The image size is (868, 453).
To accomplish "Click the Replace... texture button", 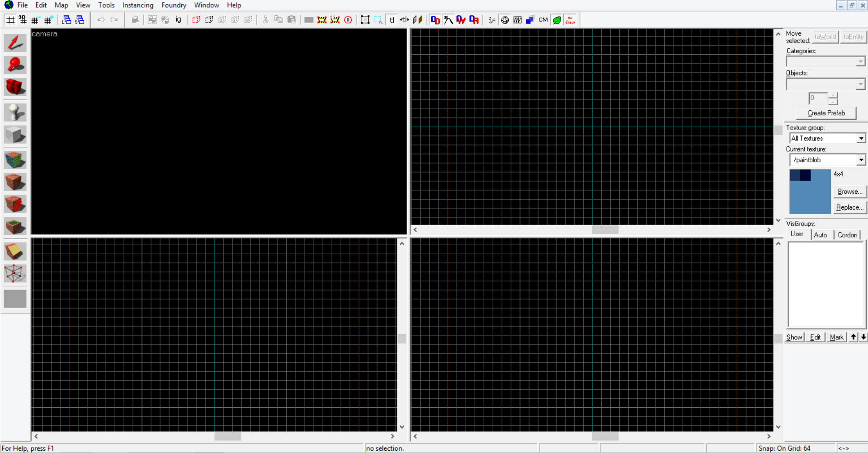I will (849, 207).
